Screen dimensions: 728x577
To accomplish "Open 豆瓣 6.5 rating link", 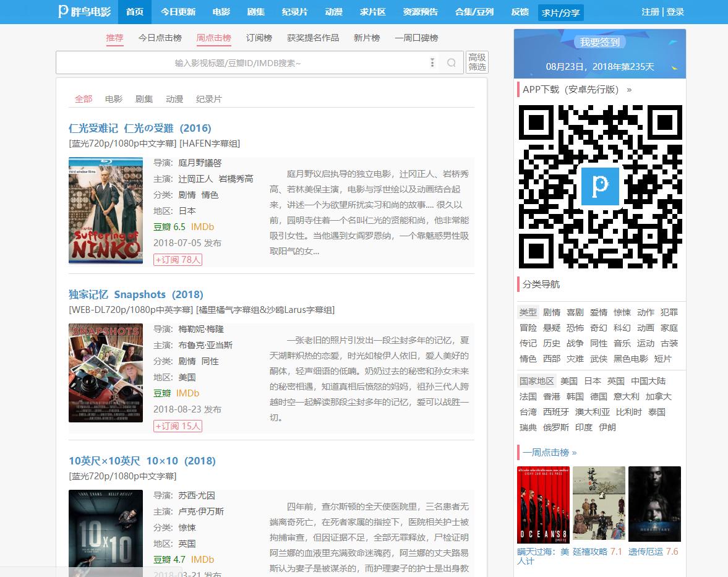I will click(169, 227).
